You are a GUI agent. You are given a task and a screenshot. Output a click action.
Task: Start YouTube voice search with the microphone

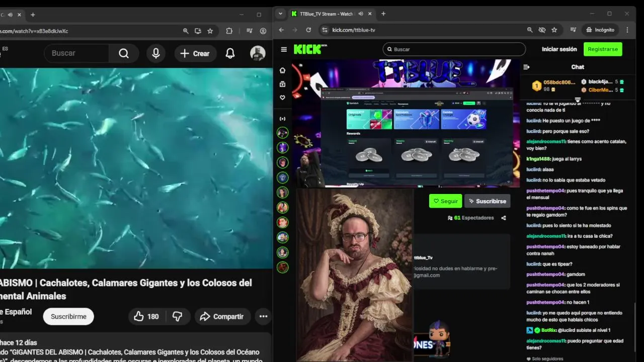click(x=156, y=53)
